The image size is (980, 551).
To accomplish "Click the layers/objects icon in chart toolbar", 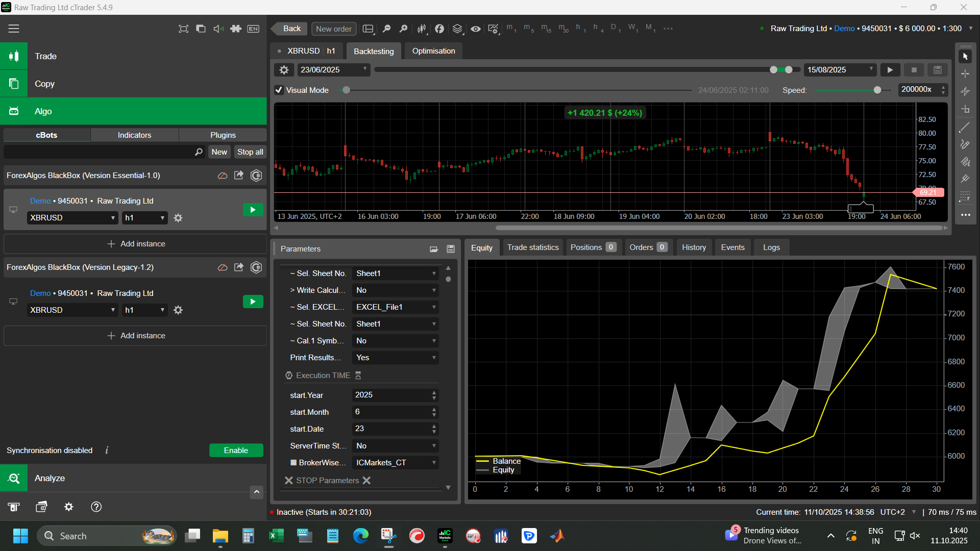I will (x=457, y=29).
